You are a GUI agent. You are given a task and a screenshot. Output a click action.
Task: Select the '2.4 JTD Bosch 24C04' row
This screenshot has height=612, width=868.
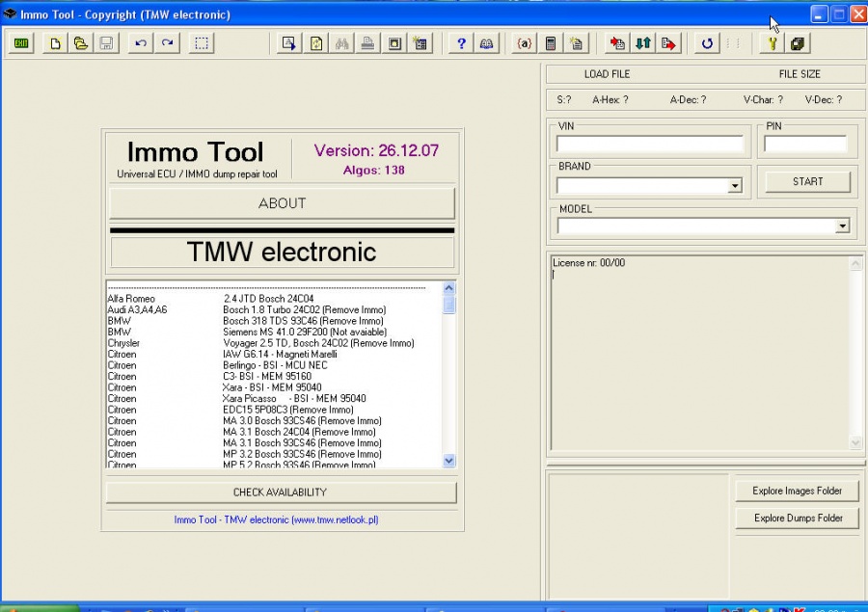pos(274,299)
